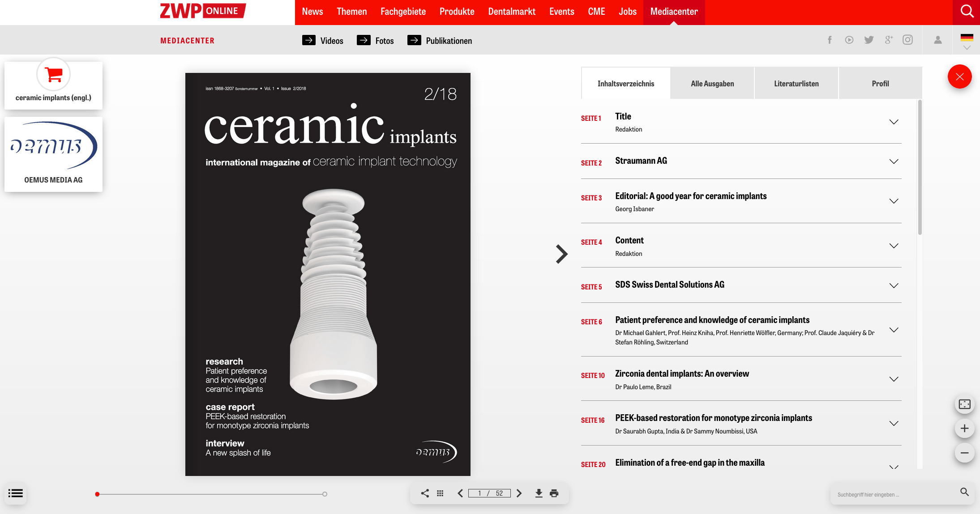Click the Facebook icon

pos(830,40)
